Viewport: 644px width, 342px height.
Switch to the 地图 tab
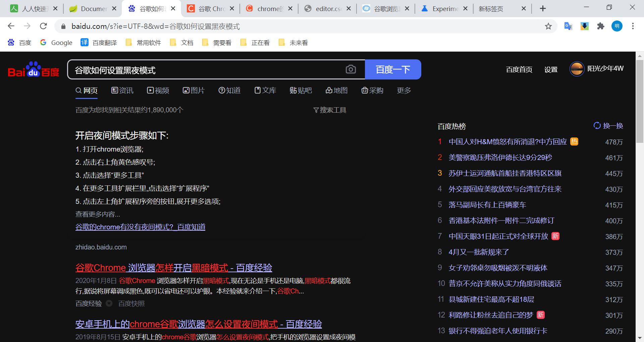pyautogui.click(x=336, y=91)
